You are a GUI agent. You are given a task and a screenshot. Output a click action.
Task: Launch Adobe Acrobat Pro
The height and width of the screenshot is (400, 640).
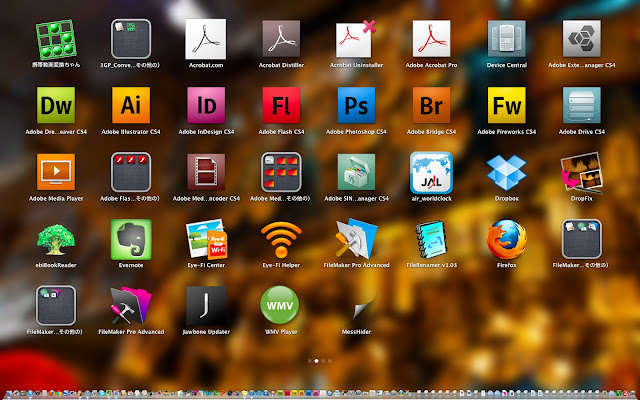click(x=431, y=39)
